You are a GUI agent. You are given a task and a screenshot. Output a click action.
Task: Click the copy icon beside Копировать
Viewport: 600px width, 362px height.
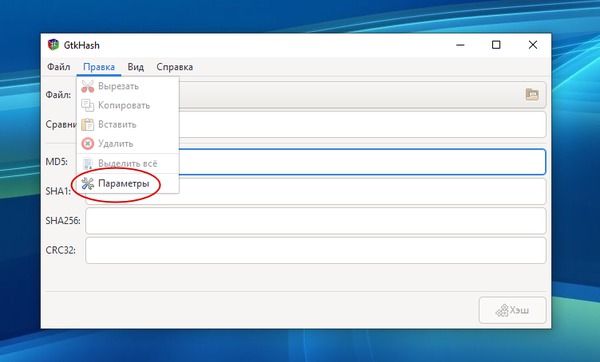(x=88, y=105)
